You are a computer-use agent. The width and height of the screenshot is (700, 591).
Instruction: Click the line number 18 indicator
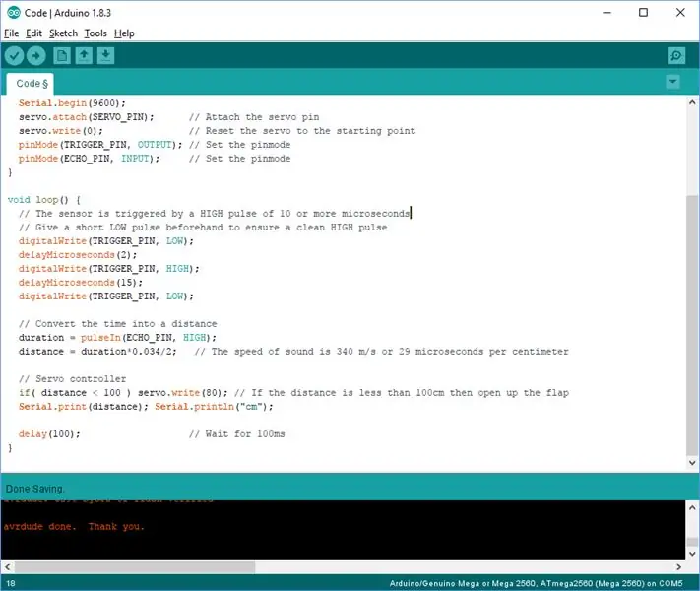10,583
